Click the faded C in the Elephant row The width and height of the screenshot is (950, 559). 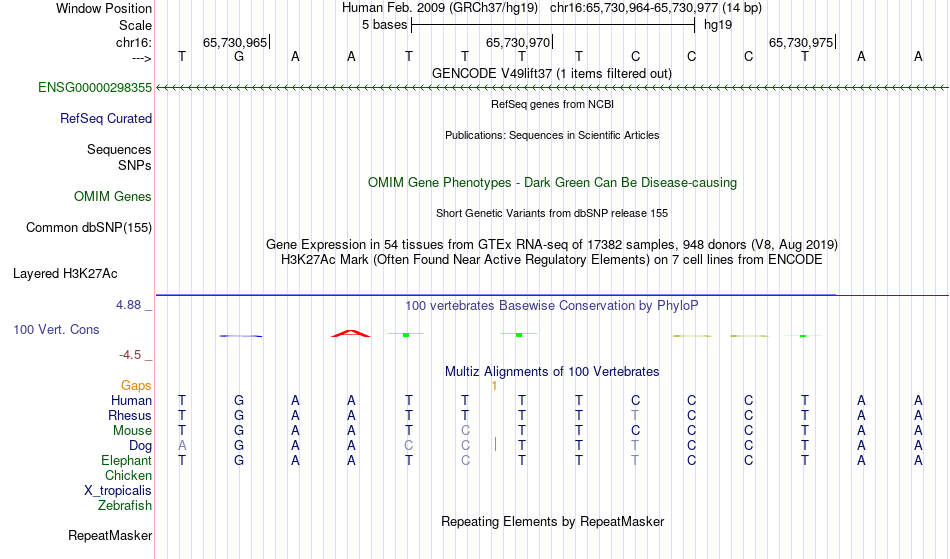pos(465,460)
